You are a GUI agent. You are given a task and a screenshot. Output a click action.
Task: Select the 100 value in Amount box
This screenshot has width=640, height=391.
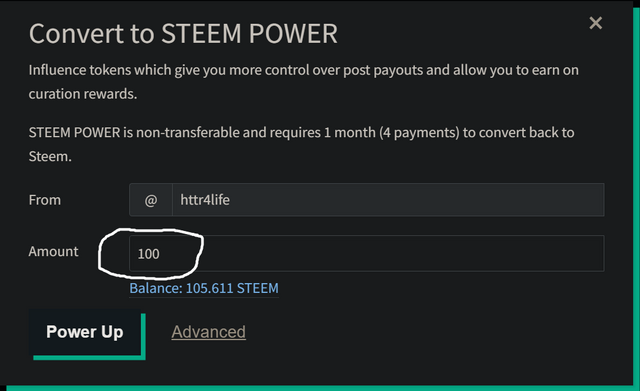pos(149,254)
